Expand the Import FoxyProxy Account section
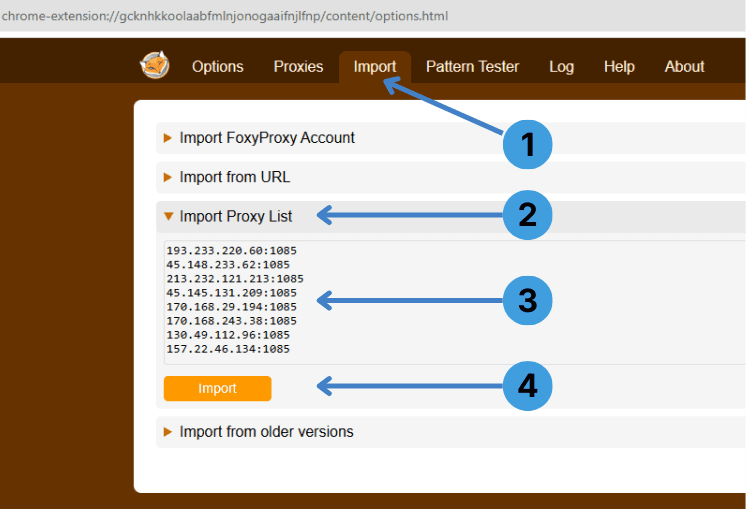This screenshot has width=746, height=509. [x=451, y=138]
